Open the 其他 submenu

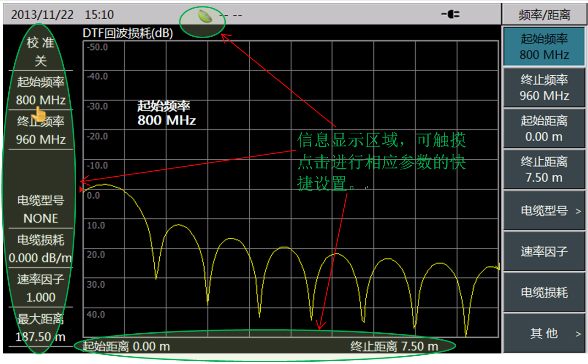coord(544,333)
